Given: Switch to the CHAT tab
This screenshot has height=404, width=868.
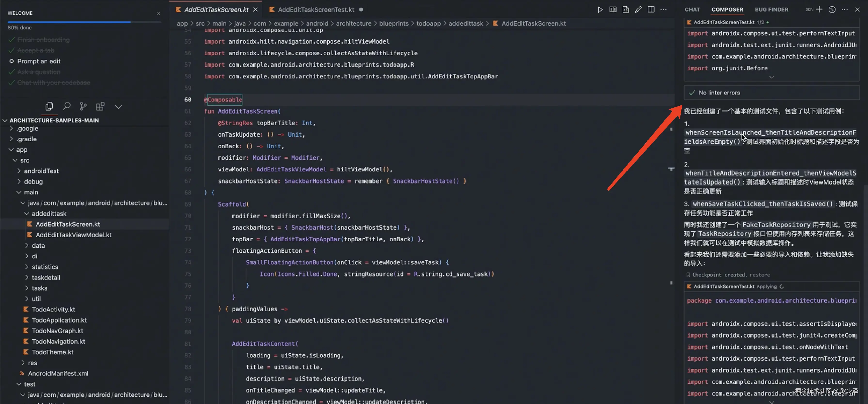Looking at the screenshot, I should pos(692,9).
